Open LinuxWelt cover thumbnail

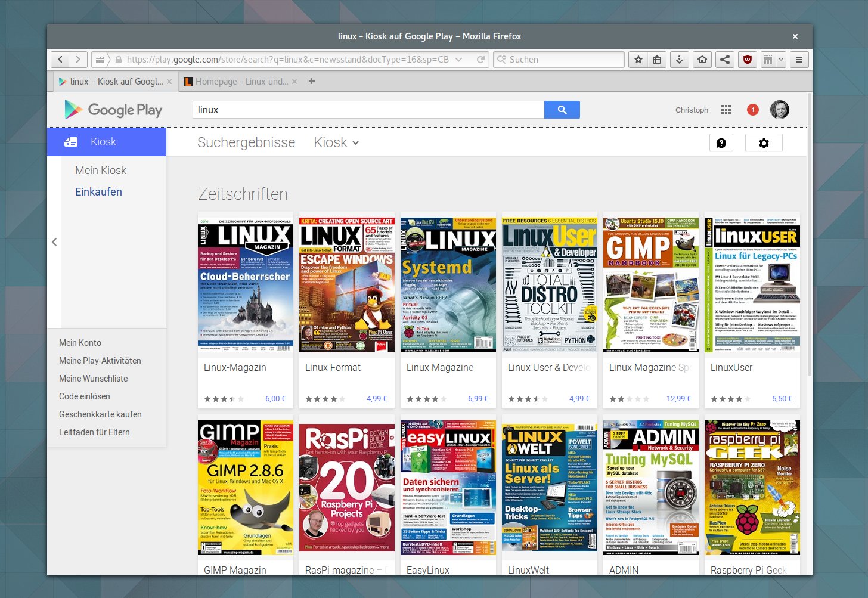550,487
